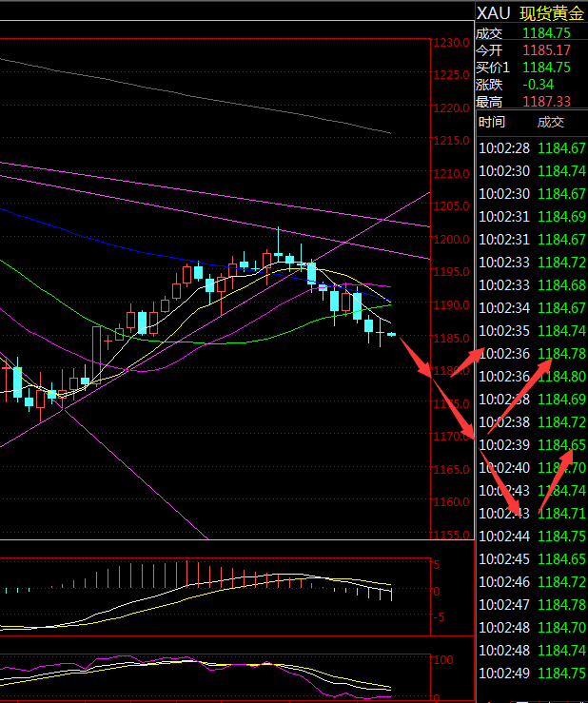Viewport: 588px width, 703px height.
Task: Click the 1215.0 price axis label
Action: pos(451,141)
